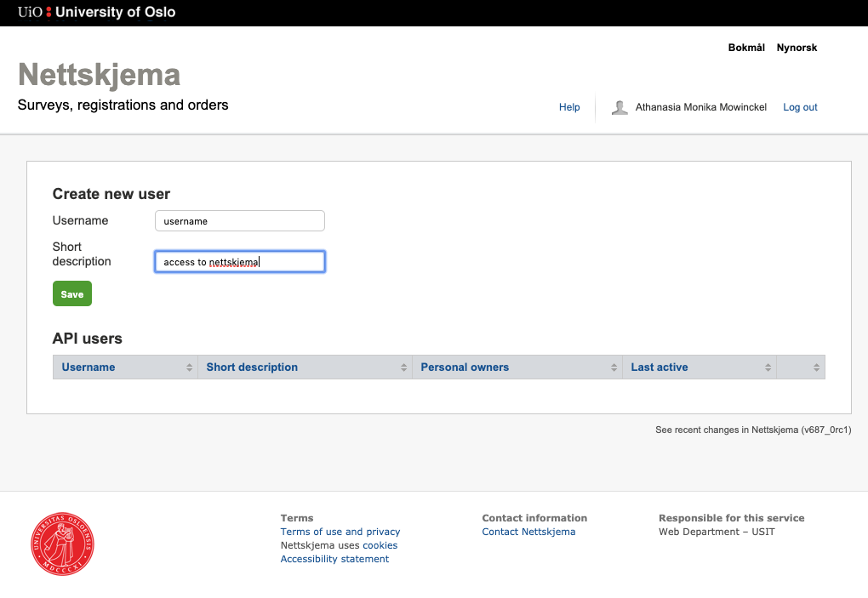Open the cookies information link
This screenshot has height=598, width=868.
380,545
